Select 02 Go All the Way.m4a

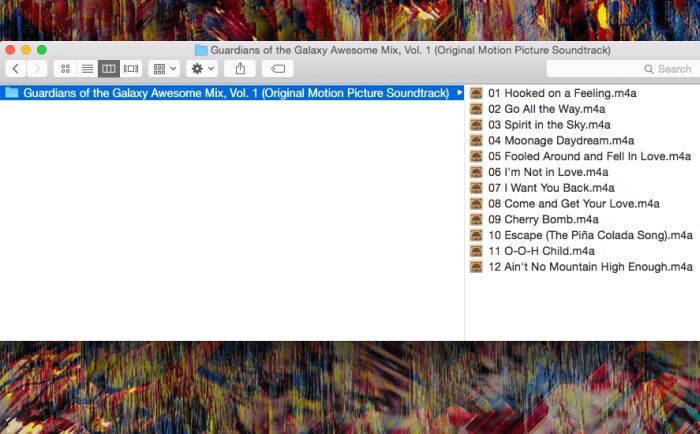point(546,109)
